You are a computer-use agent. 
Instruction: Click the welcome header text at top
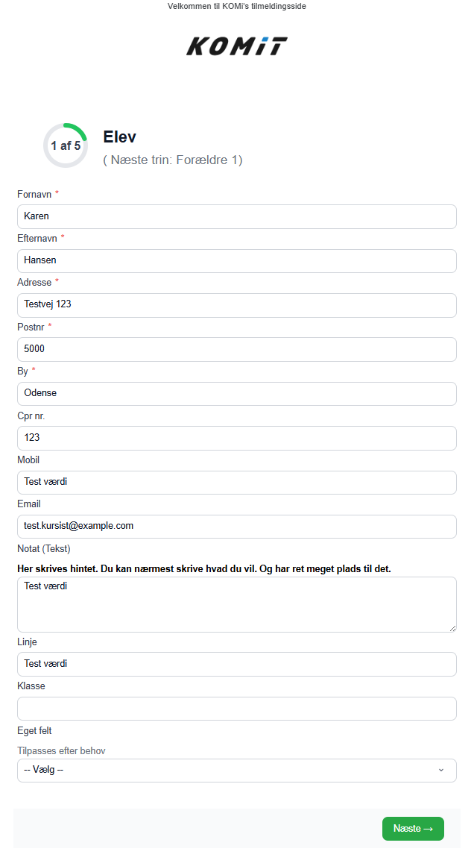tap(236, 7)
